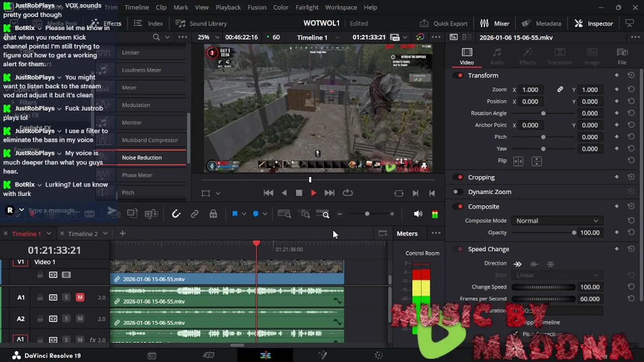Screen dimensions: 644x362
Task: Solo track A2 with its S button
Action: tap(66, 319)
